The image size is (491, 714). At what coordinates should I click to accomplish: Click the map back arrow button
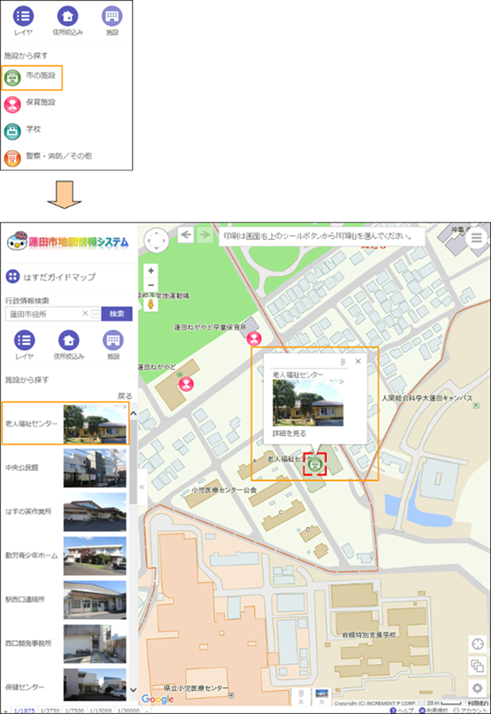[185, 235]
